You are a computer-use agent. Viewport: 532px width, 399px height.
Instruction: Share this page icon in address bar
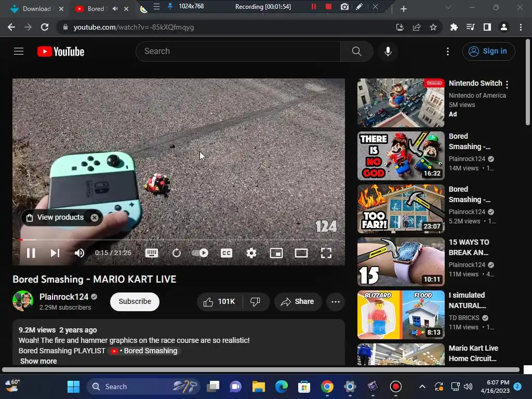pyautogui.click(x=417, y=27)
